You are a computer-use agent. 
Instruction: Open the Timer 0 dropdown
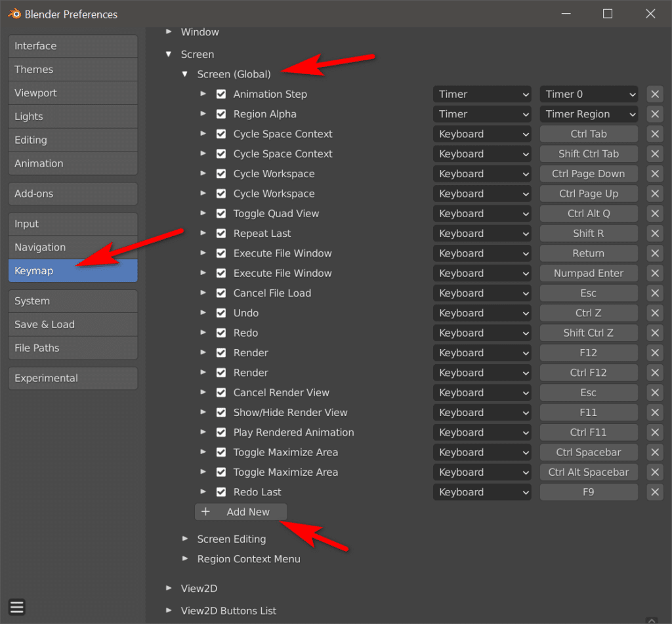pyautogui.click(x=589, y=94)
